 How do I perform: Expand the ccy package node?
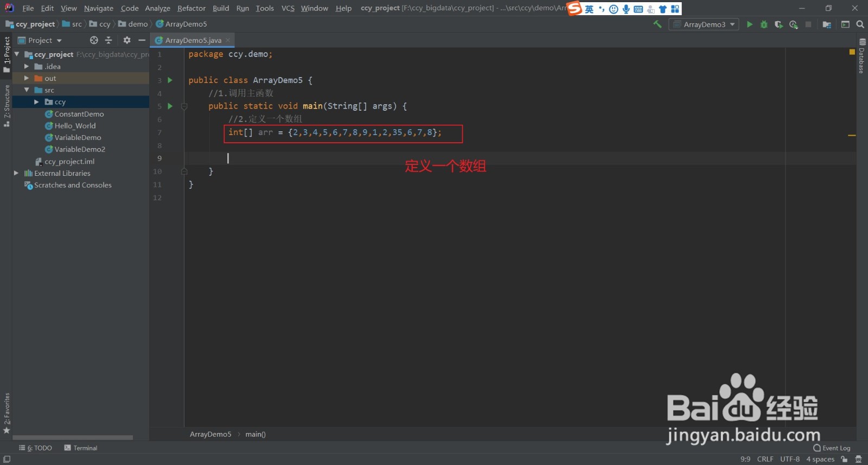click(36, 102)
